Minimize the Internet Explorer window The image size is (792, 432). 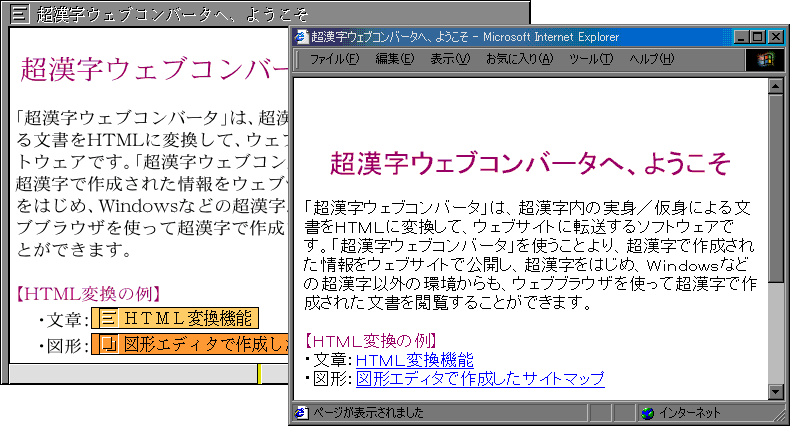click(741, 37)
